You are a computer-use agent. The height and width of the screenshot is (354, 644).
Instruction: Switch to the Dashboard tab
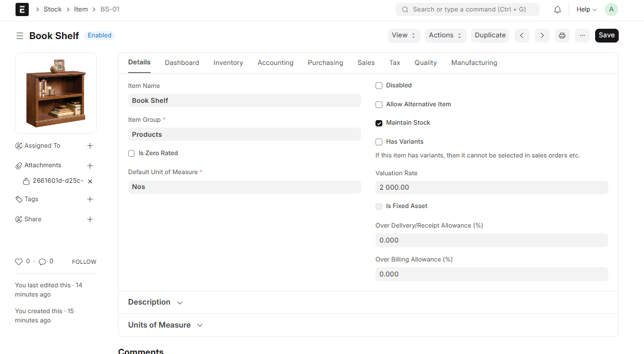coord(182,63)
